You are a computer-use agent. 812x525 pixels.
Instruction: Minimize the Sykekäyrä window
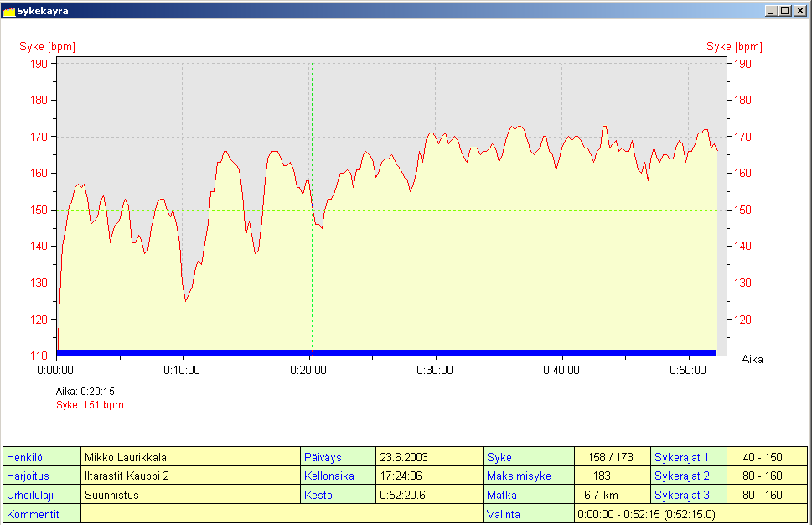[x=770, y=11]
